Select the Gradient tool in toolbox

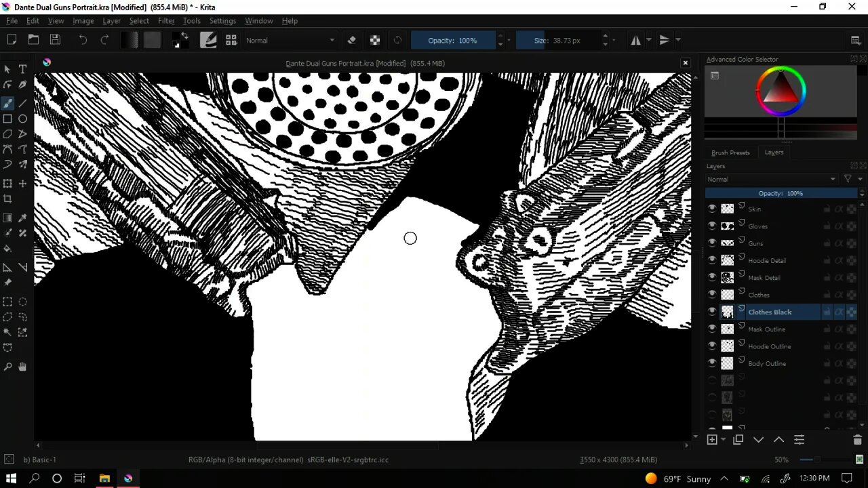pos(7,218)
